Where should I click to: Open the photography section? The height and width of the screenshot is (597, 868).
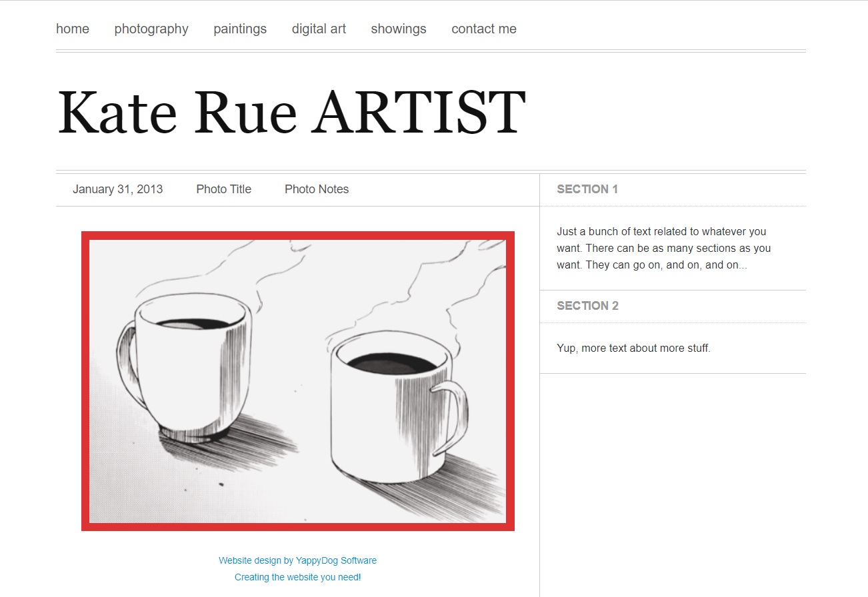click(x=151, y=29)
